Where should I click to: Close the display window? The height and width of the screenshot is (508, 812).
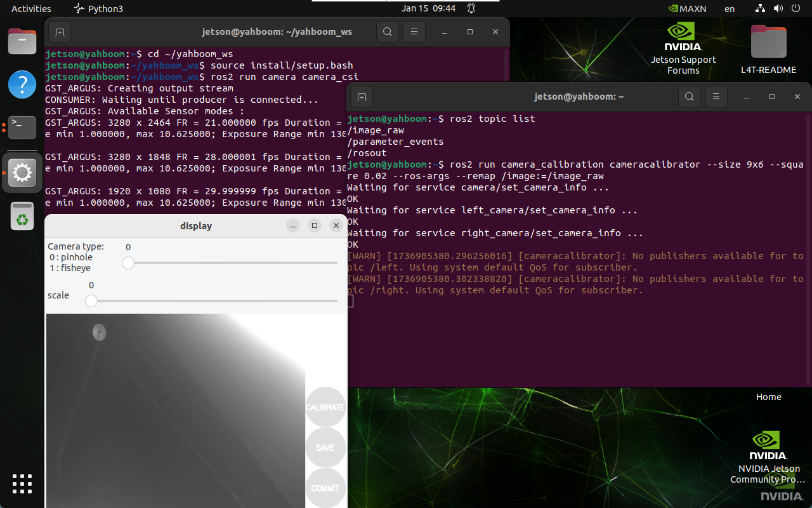(336, 225)
